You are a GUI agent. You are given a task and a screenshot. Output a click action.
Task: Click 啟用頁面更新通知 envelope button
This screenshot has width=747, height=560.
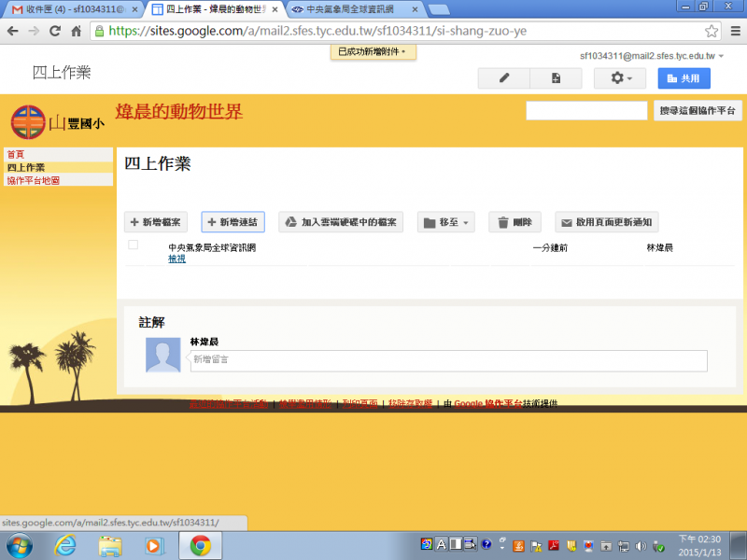click(x=607, y=222)
